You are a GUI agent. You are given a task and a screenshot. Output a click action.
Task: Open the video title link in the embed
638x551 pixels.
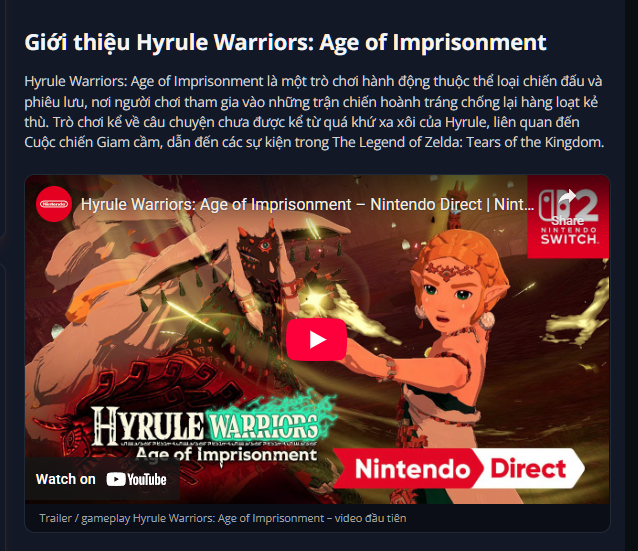point(307,204)
